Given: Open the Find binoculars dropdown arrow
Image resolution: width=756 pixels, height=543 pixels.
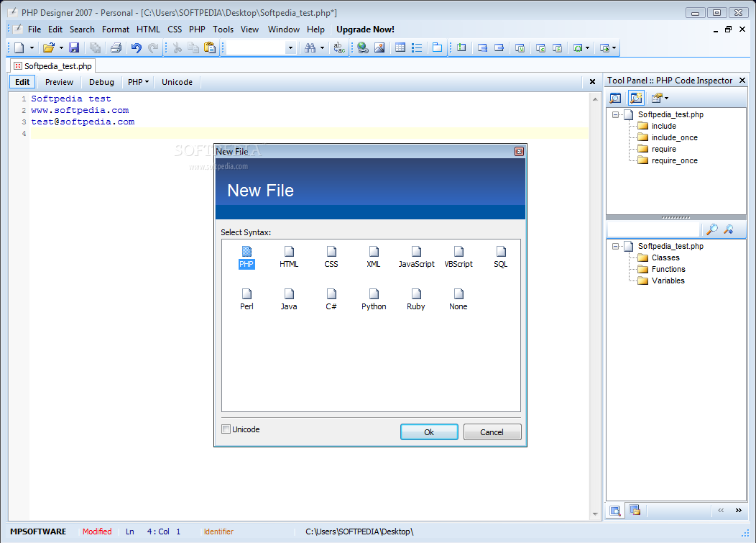Looking at the screenshot, I should [322, 47].
